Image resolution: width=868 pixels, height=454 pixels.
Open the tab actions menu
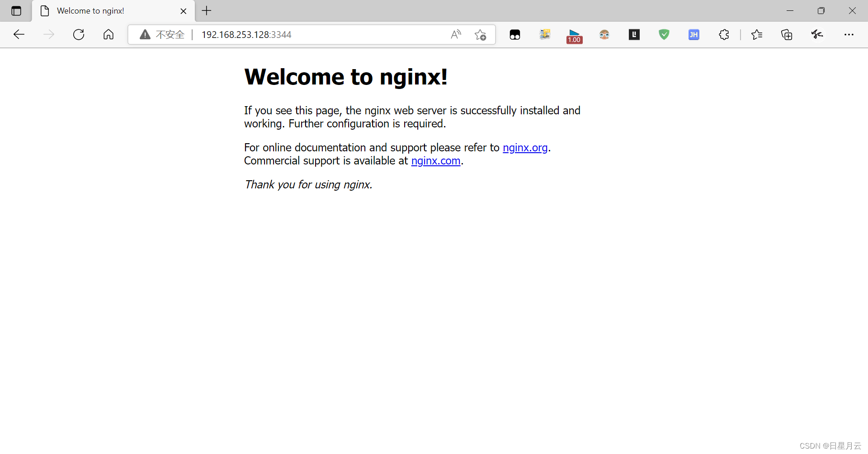click(16, 10)
